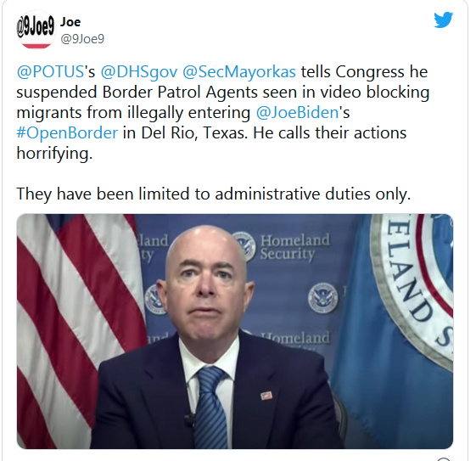Select the #OpenBorder hashtag
476x461 pixels.
click(x=67, y=133)
